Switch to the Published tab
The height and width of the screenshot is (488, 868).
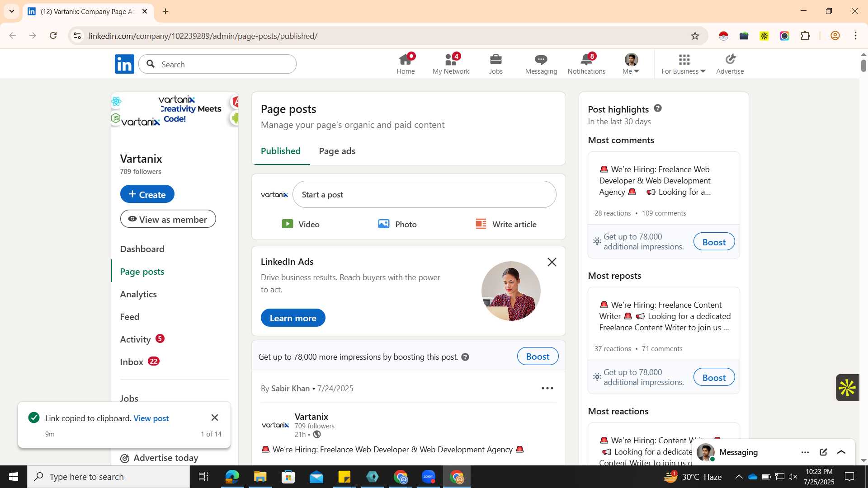tap(281, 151)
